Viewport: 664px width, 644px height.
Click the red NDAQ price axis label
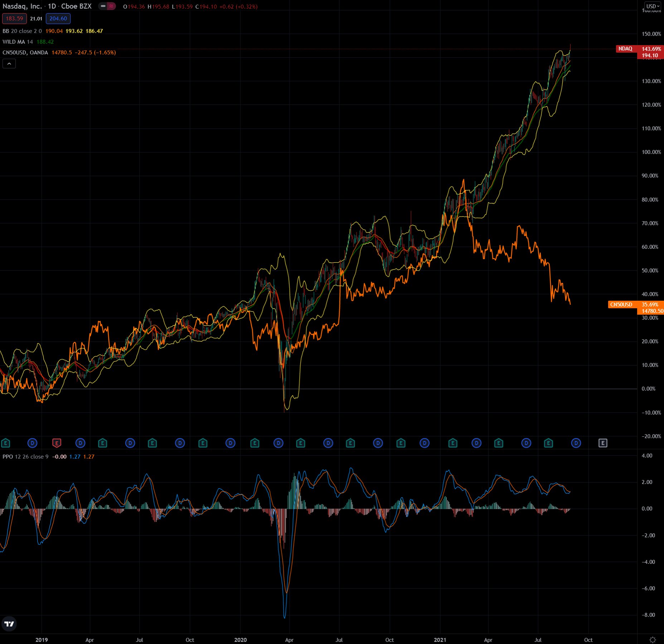click(626, 49)
